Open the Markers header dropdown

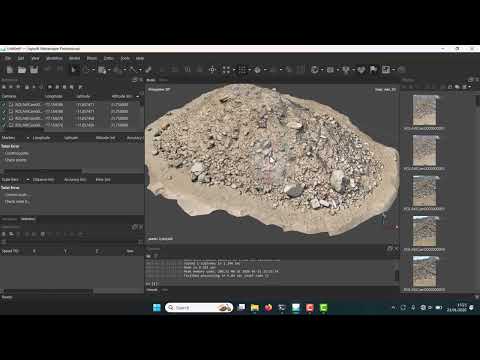[x=28, y=138]
